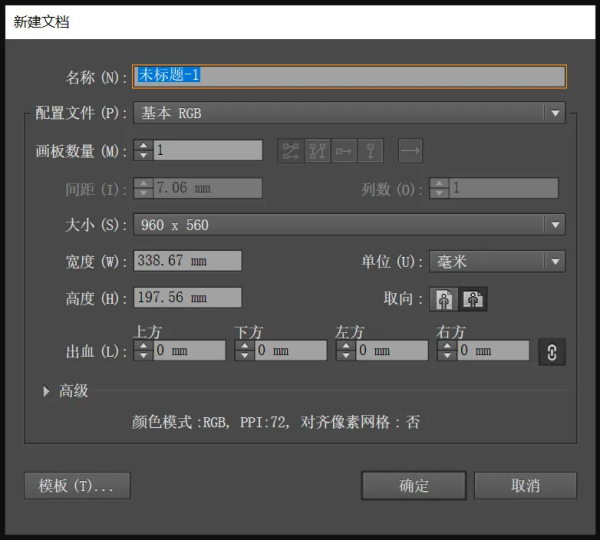Image resolution: width=600 pixels, height=540 pixels.
Task: Click the 颜色模式 RGB PPI summary text
Action: (276, 422)
